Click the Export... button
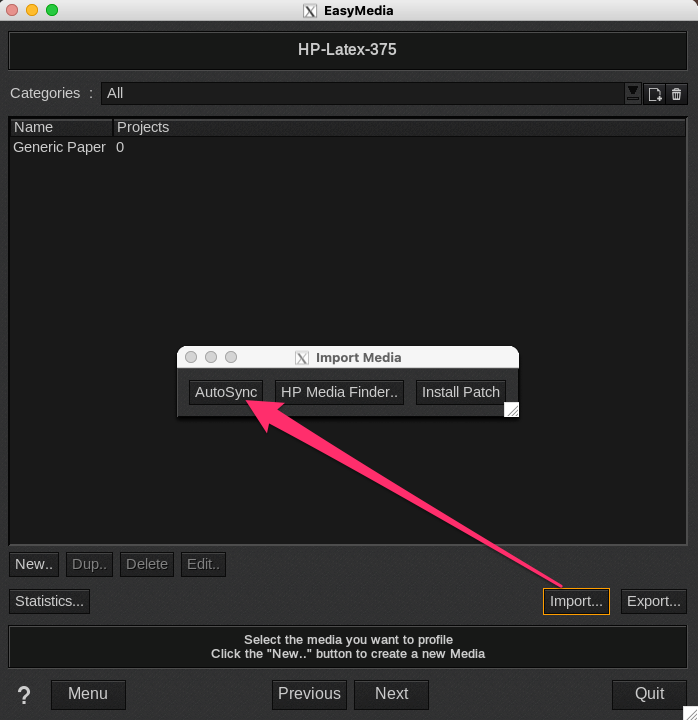The width and height of the screenshot is (698, 720). click(x=653, y=601)
